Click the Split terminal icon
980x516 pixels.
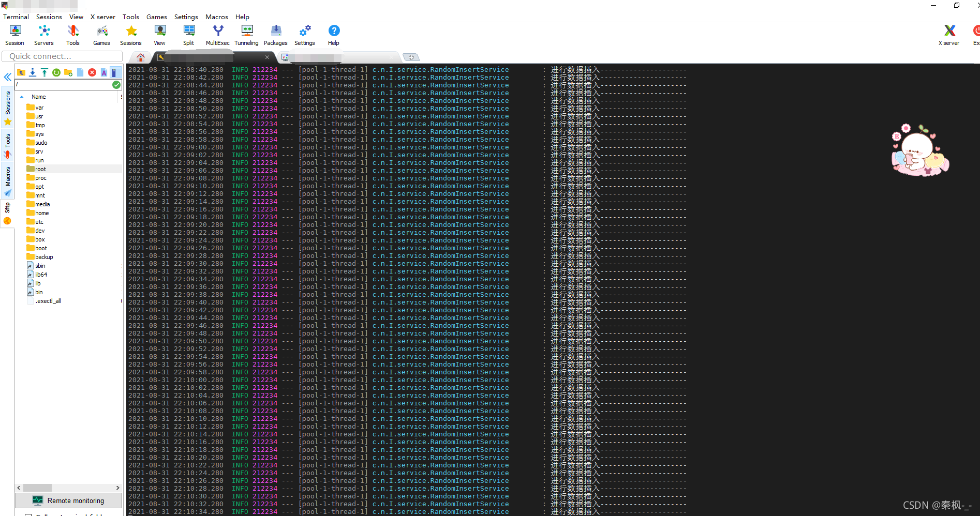189,35
